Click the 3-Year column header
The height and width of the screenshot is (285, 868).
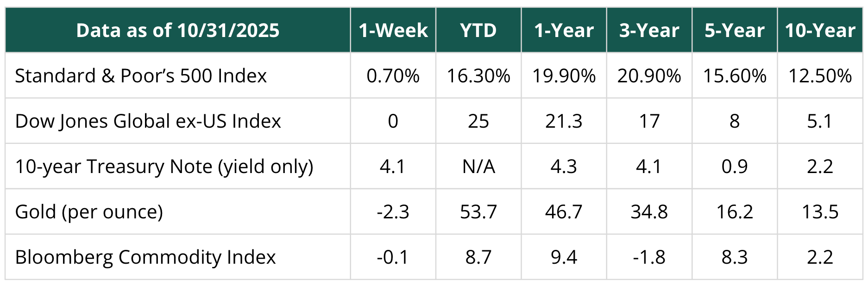tap(649, 31)
